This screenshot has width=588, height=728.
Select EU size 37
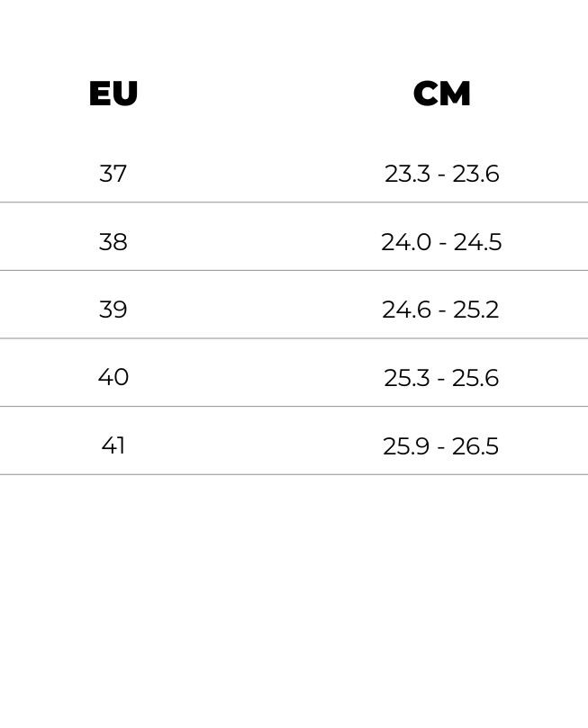point(113,174)
